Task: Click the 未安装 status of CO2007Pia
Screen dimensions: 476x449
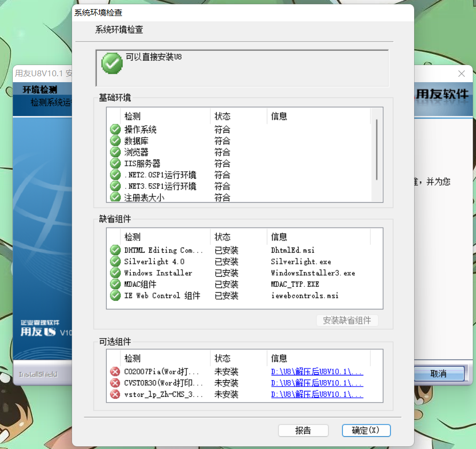Action: click(226, 372)
